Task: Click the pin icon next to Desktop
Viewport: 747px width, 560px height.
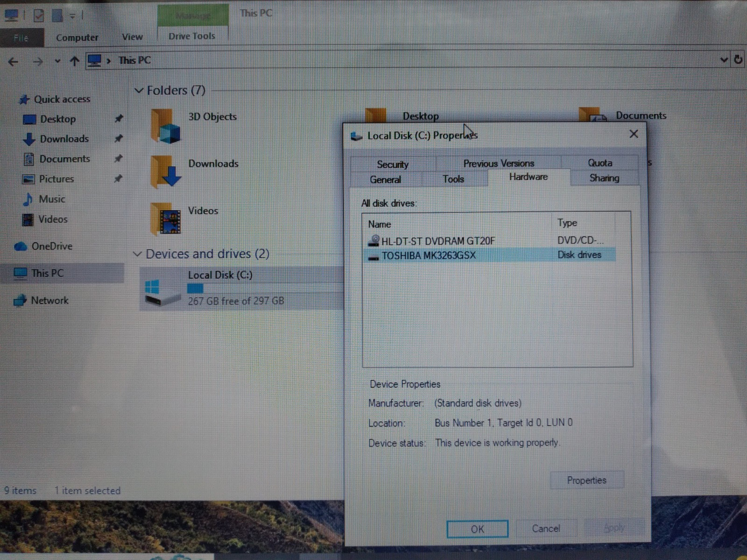Action: (x=119, y=119)
